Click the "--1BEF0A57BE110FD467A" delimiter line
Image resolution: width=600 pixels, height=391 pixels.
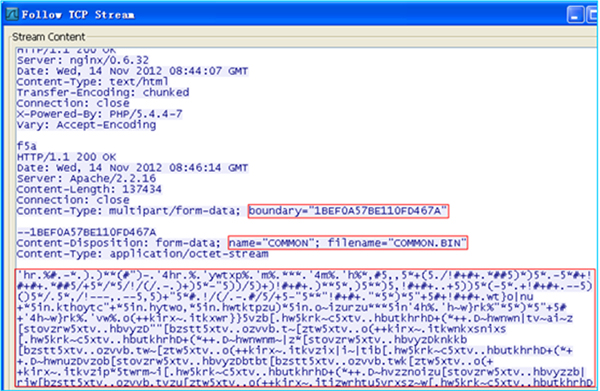pyautogui.click(x=86, y=232)
